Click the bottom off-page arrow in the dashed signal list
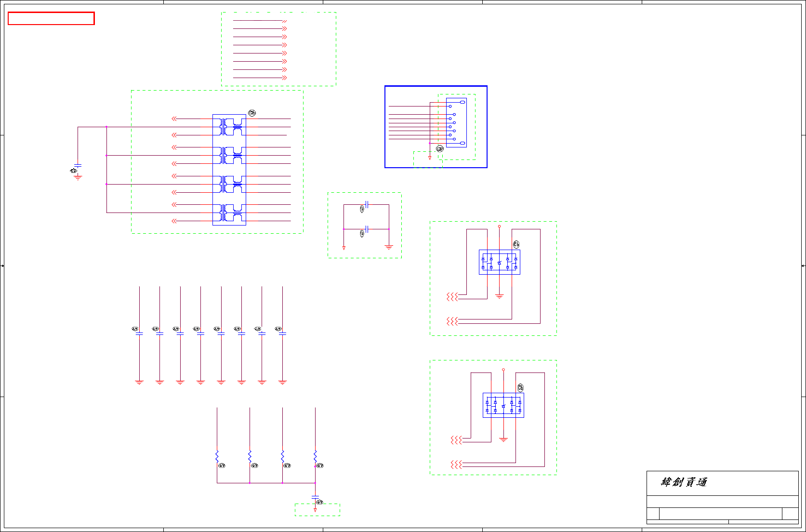This screenshot has width=806, height=532. coord(285,78)
